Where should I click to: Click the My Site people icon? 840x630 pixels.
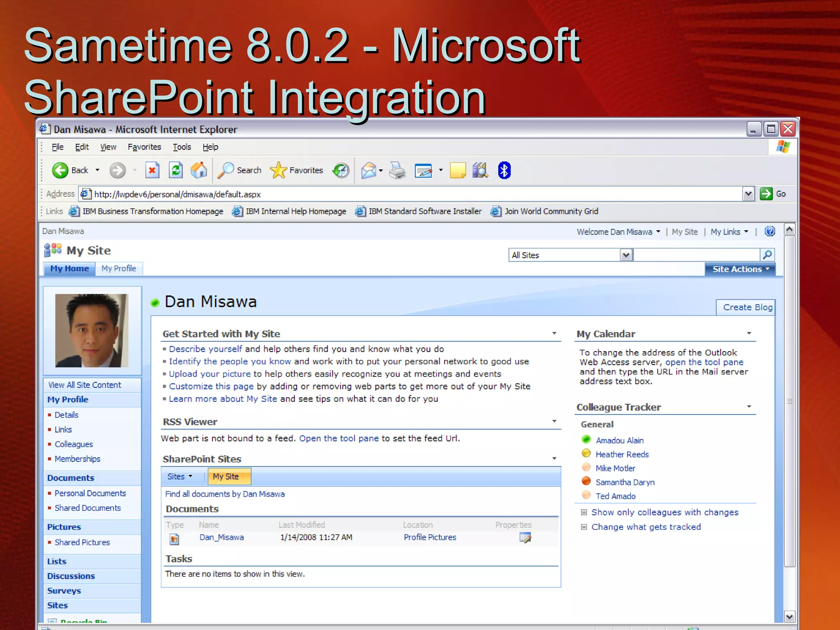(x=52, y=250)
